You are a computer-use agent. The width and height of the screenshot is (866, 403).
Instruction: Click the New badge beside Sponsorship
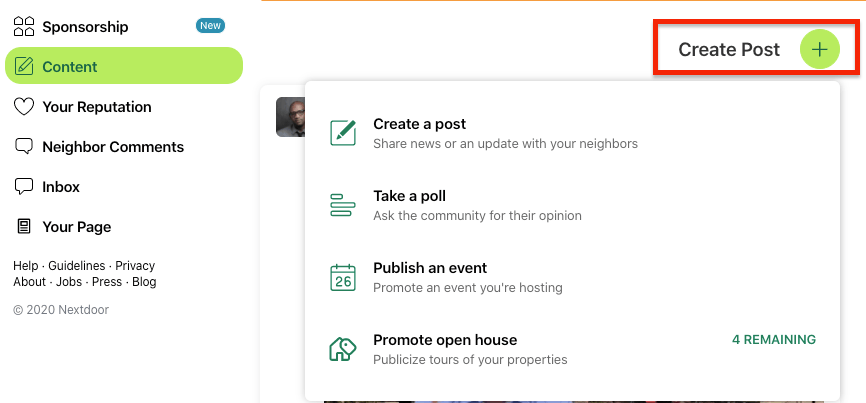[210, 25]
